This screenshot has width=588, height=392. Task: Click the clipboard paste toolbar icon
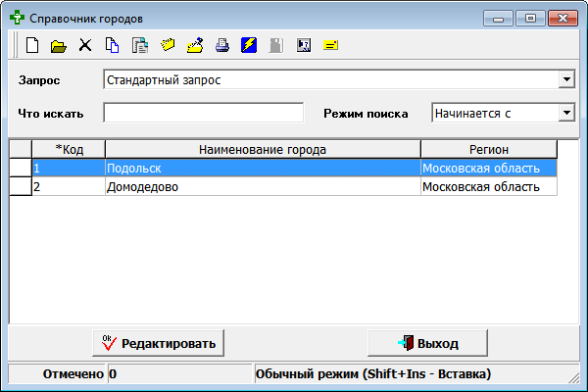click(140, 45)
